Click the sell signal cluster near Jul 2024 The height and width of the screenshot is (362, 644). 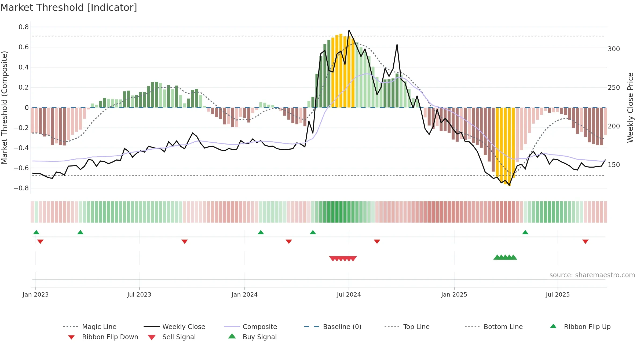[x=343, y=258]
